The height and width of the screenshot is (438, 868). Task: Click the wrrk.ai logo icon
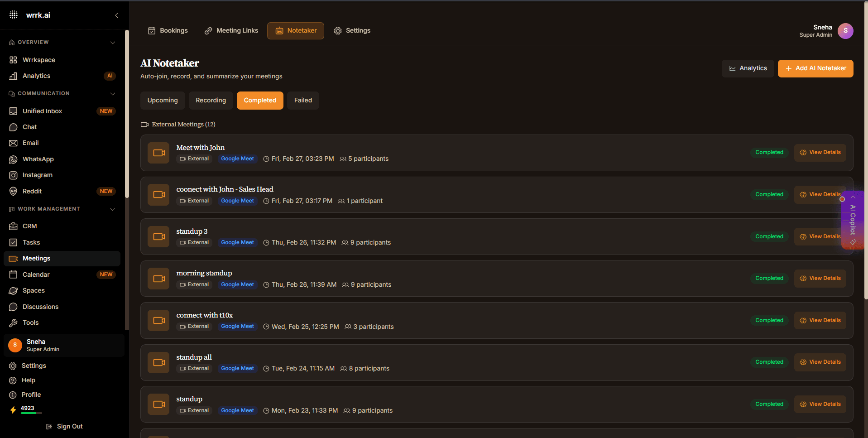click(14, 15)
